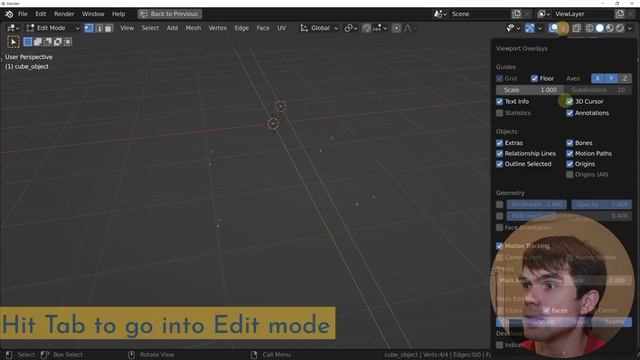Open the proportional falloff curve icon
Viewport: 640px width, 360px height.
(408, 28)
